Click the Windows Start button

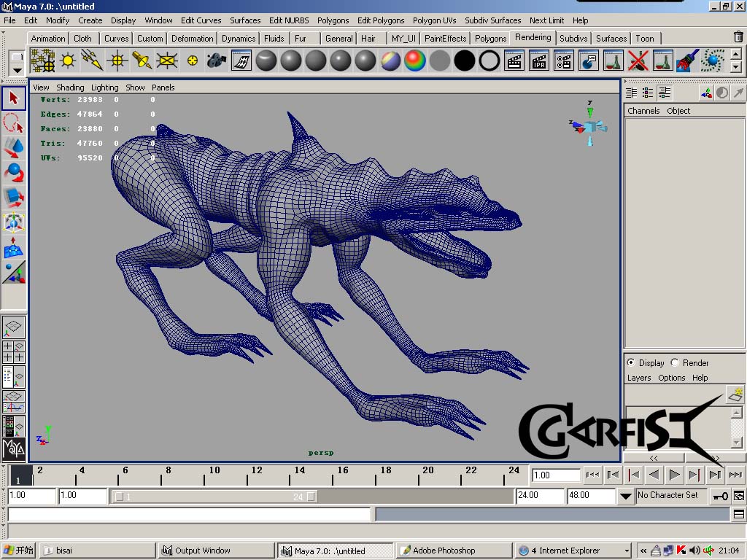18,551
